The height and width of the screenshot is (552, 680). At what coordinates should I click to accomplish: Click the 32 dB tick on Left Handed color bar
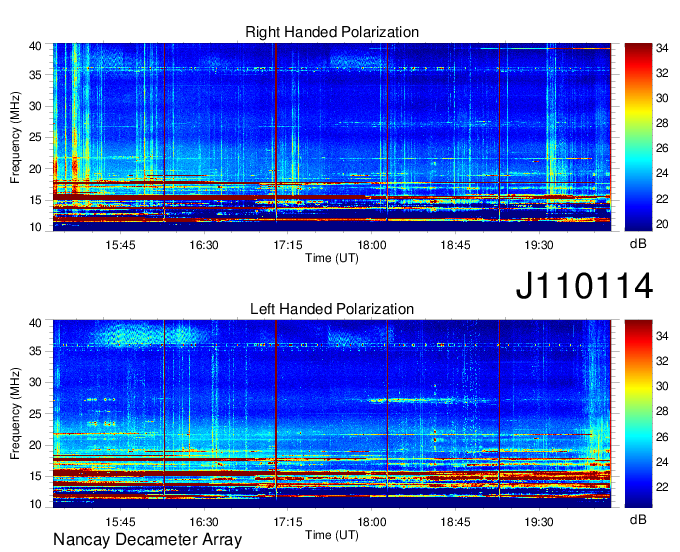(662, 361)
